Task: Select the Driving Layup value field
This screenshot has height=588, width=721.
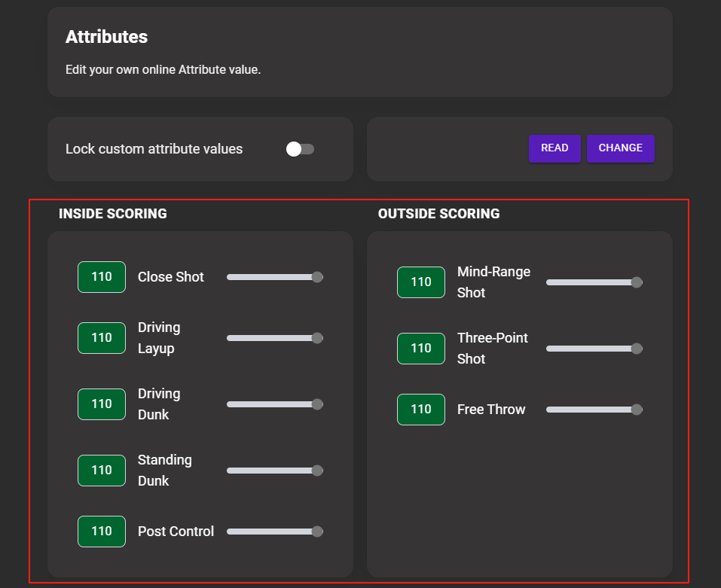Action: (102, 338)
